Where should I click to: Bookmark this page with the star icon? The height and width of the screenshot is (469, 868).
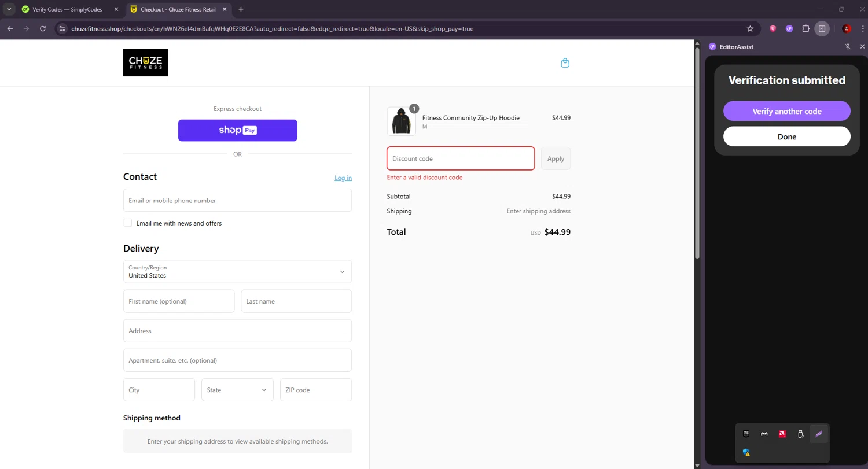(x=750, y=28)
